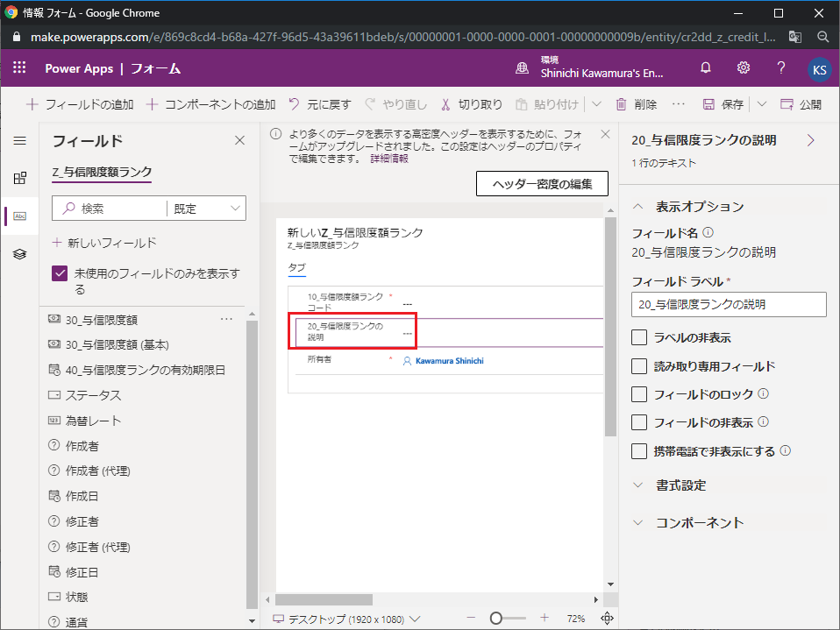Check ラベルの非表示
Viewport: 840px width, 630px height.
click(x=639, y=337)
